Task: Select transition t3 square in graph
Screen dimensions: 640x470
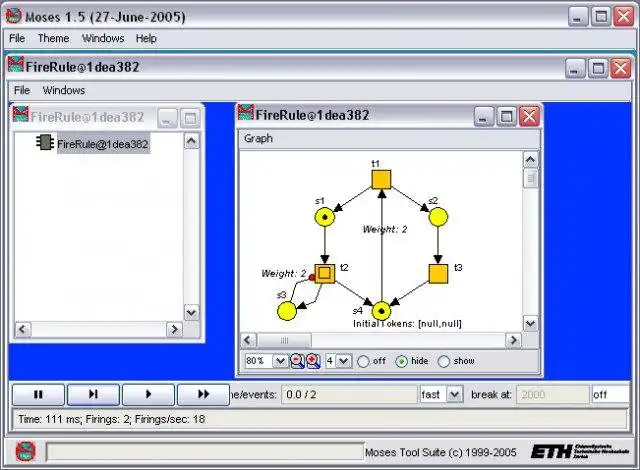Action: (438, 274)
